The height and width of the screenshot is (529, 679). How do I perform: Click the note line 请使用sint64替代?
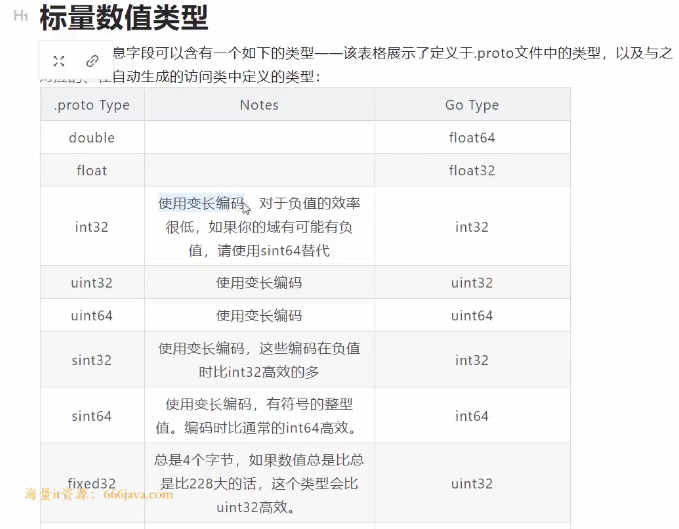(x=273, y=251)
